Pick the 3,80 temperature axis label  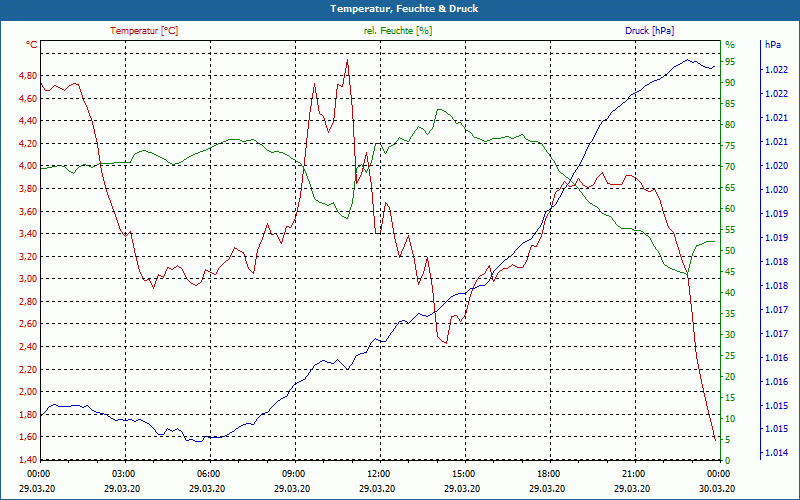28,188
